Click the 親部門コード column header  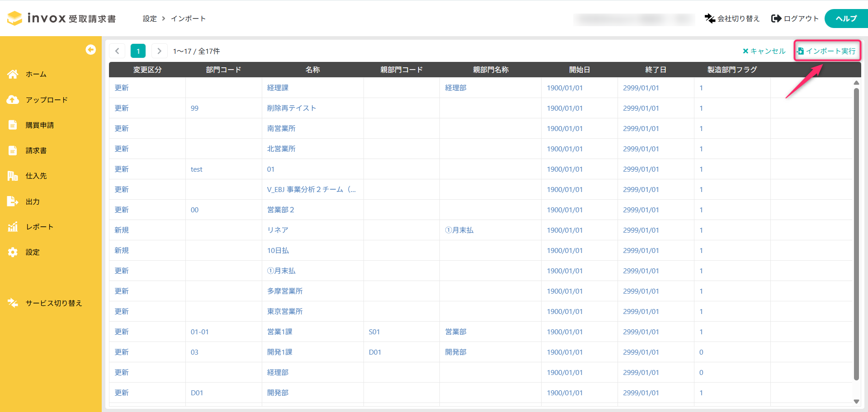pos(401,70)
